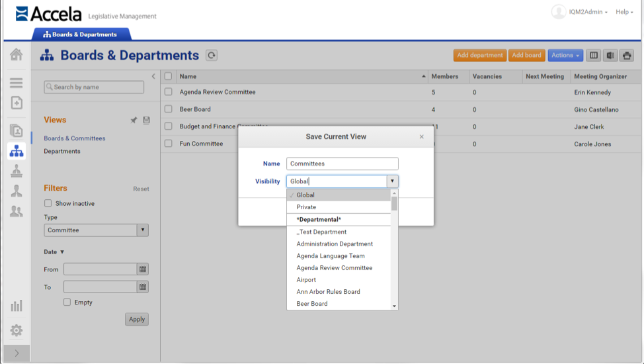The height and width of the screenshot is (364, 644).
Task: Choose Agenda Language Team option
Action: (339, 255)
